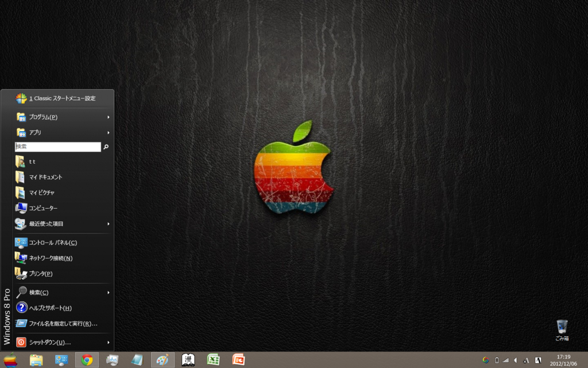Image resolution: width=588 pixels, height=368 pixels.
Task: Open マイ ドキュメント from start menu
Action: tap(63, 177)
